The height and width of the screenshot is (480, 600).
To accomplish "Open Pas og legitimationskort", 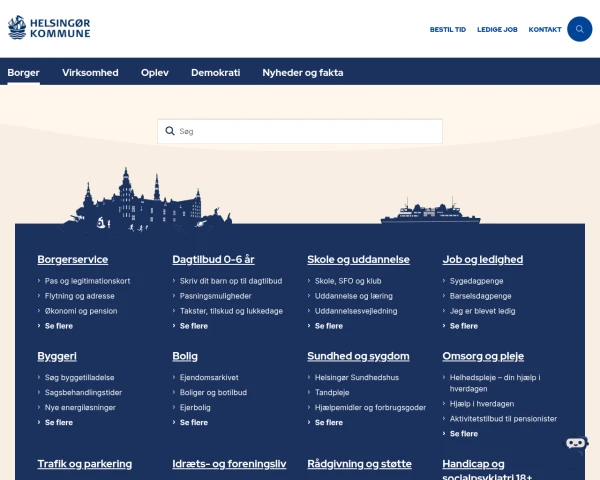I will [87, 281].
